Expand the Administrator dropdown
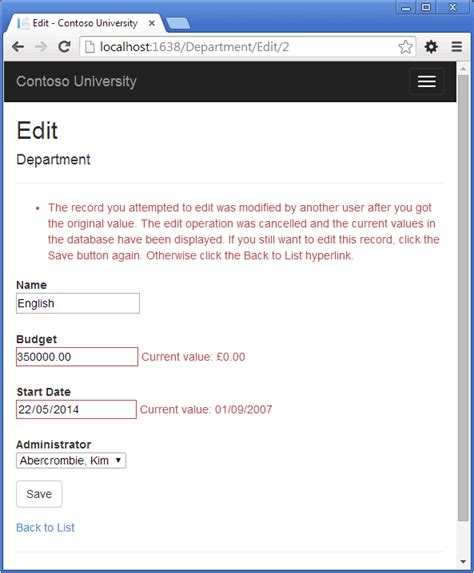 tap(71, 460)
